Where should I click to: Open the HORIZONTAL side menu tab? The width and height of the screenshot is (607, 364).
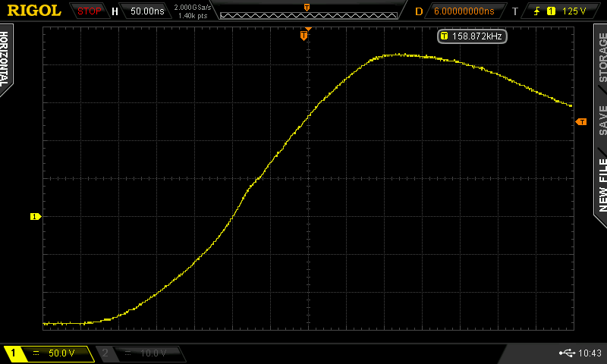click(x=6, y=59)
